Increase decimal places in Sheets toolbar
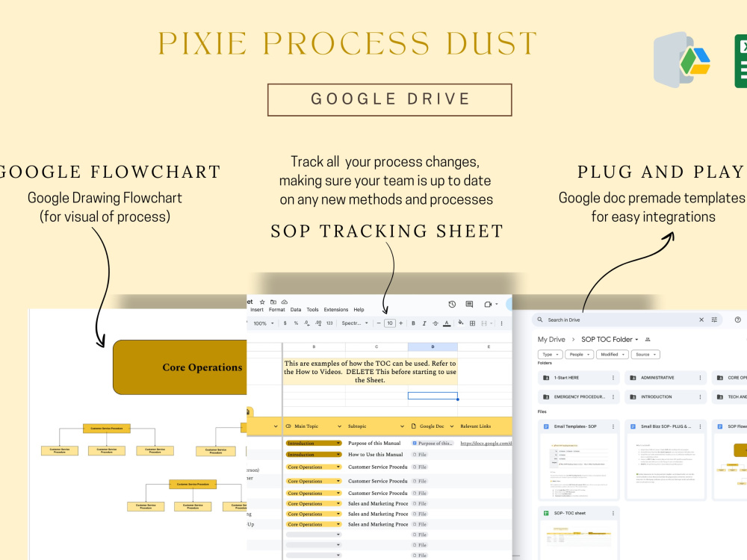 (318, 323)
